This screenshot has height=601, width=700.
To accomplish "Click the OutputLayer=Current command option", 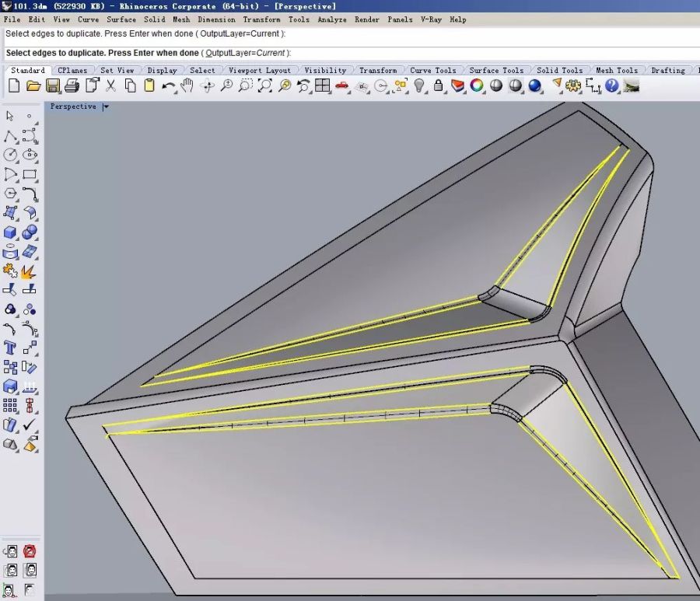I will (245, 53).
